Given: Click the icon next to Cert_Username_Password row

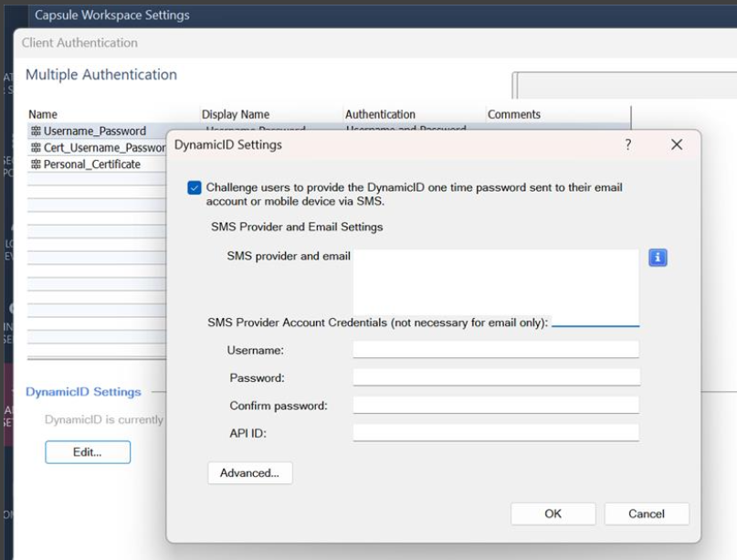Looking at the screenshot, I should [36, 148].
